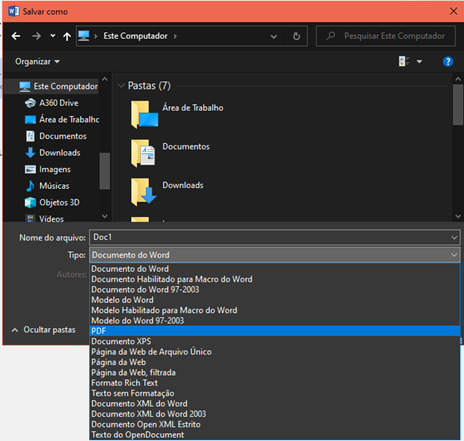Refresh the current folder view
The width and height of the screenshot is (464, 441).
(296, 36)
